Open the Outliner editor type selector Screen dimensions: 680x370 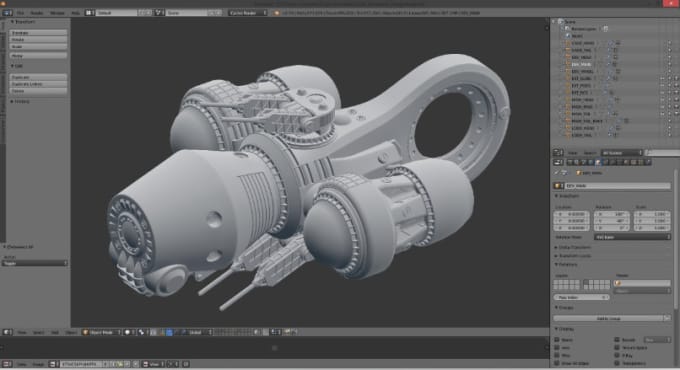tap(558, 153)
